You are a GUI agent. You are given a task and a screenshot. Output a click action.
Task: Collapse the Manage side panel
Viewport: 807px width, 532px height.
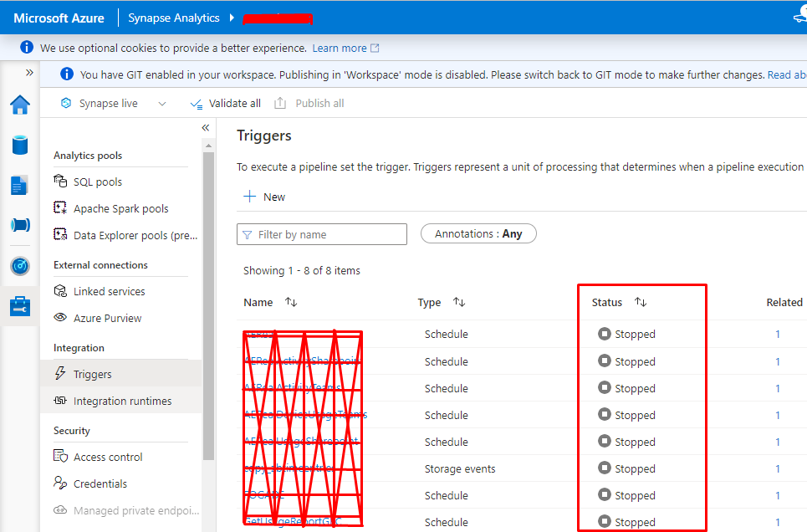coord(206,128)
